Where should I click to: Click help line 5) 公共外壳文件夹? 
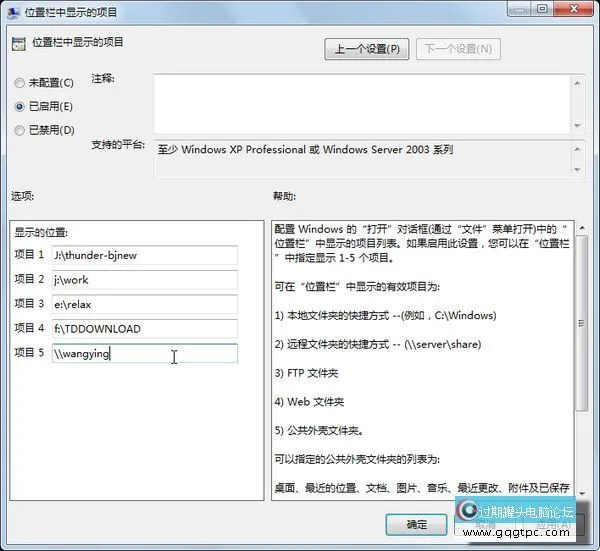pyautogui.click(x=319, y=430)
